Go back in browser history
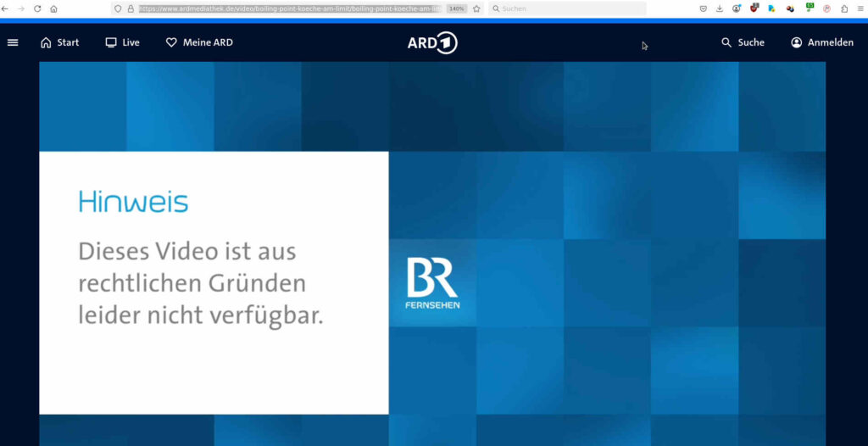Image resolution: width=868 pixels, height=446 pixels. 5,8
